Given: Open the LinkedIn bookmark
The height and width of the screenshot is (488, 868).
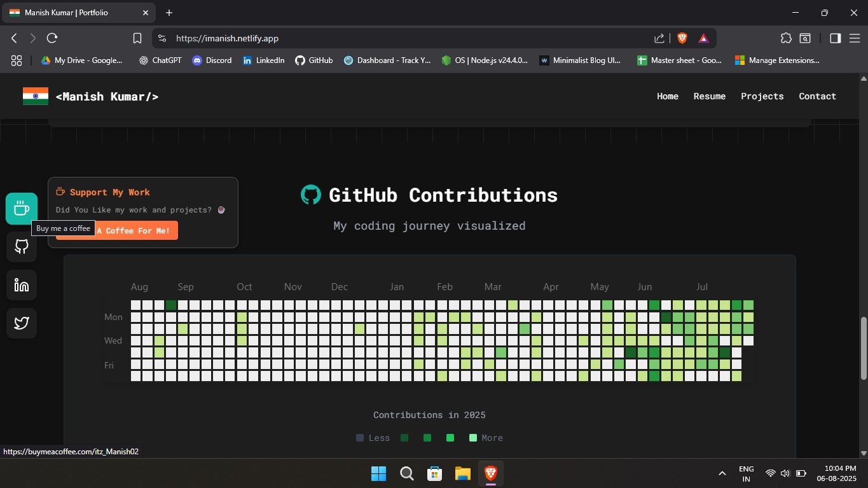Looking at the screenshot, I should click(263, 60).
